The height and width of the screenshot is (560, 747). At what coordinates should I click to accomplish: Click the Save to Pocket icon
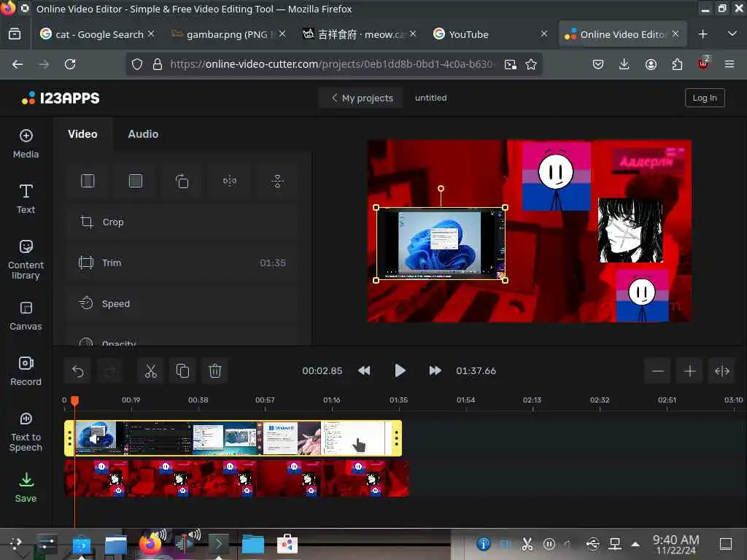click(598, 64)
